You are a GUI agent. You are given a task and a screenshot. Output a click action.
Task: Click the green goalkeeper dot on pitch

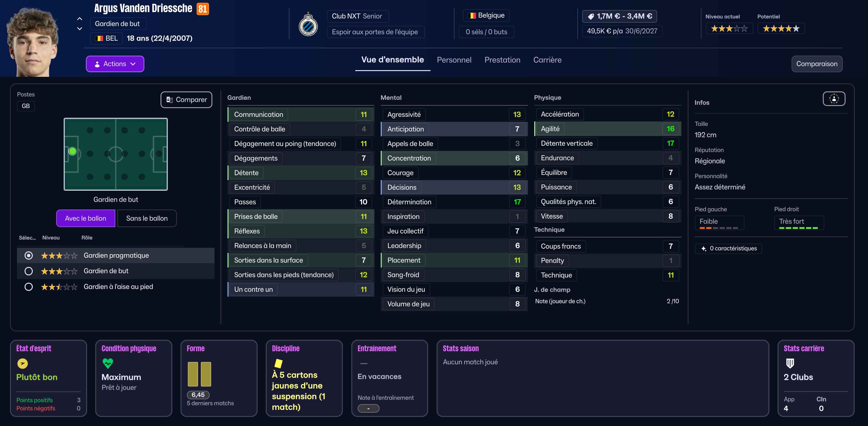point(73,151)
